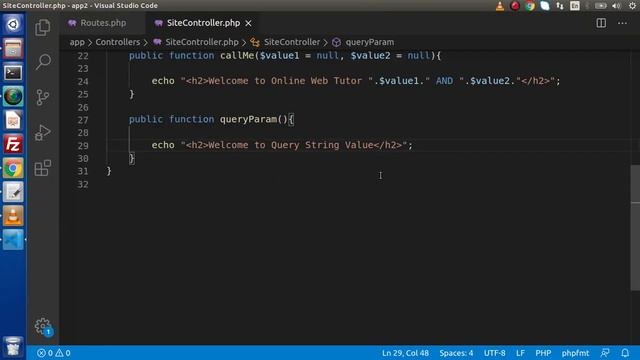
Task: Open the volume indicator in top panel
Action: point(616,6)
